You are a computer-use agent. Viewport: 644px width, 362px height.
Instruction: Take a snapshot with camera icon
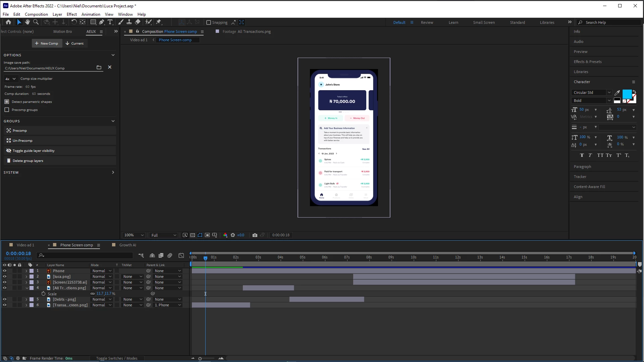(x=255, y=235)
